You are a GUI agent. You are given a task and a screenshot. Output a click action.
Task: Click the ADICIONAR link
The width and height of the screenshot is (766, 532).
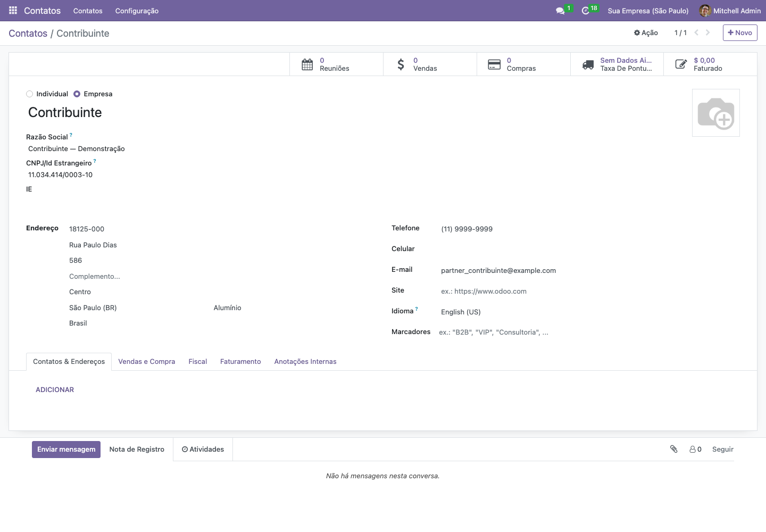click(x=55, y=390)
